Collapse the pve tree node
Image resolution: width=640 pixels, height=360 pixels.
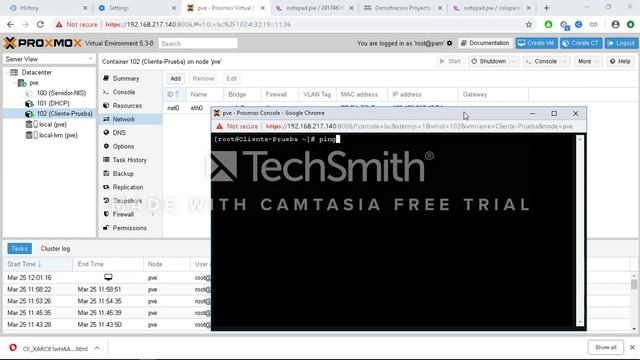[14, 83]
